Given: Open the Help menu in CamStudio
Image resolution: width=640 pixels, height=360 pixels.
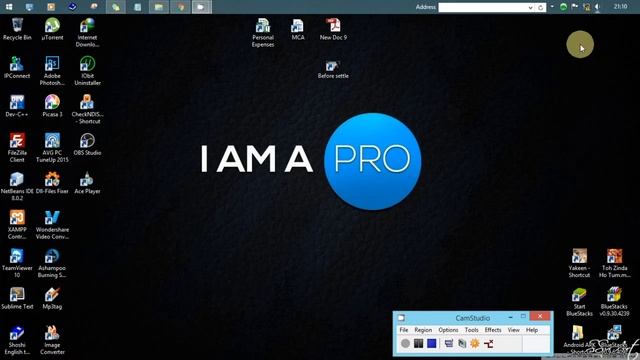Looking at the screenshot, I should (531, 330).
